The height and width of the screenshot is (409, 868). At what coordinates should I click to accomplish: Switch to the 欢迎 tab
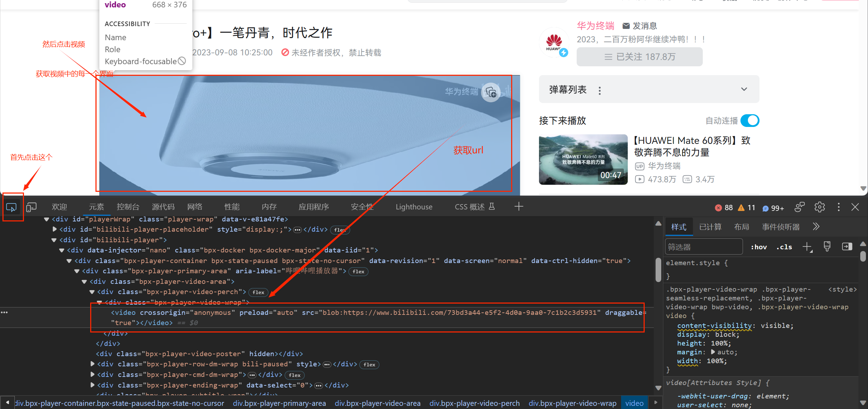tap(59, 207)
